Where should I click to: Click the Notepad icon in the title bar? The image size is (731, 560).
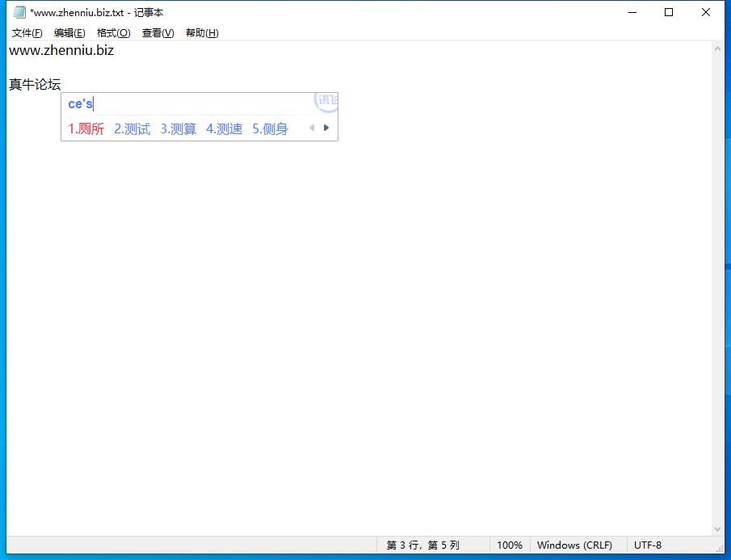click(19, 13)
